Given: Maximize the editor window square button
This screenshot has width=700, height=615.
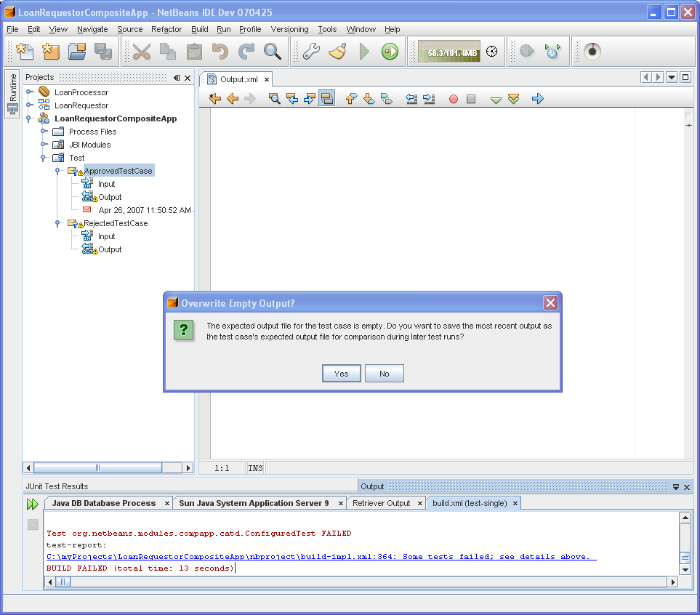Looking at the screenshot, I should 685,77.
